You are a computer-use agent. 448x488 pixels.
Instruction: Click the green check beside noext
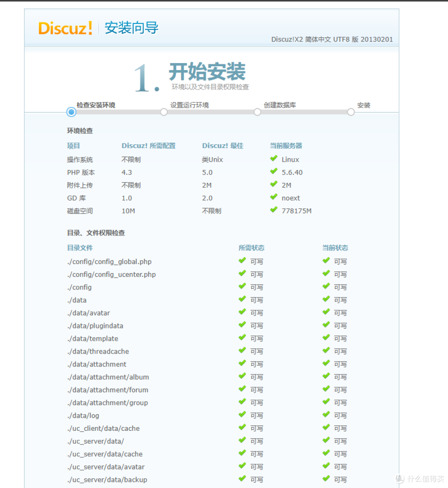pyautogui.click(x=274, y=197)
